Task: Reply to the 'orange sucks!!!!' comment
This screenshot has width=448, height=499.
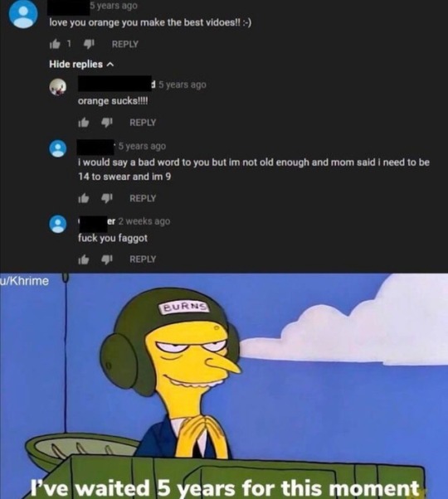Action: point(143,123)
